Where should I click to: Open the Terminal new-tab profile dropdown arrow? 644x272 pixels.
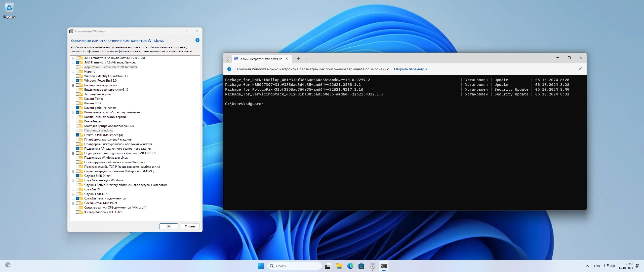click(x=307, y=59)
